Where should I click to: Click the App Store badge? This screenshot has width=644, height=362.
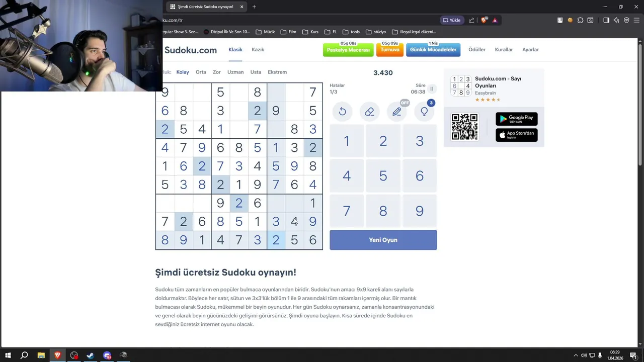click(x=517, y=135)
